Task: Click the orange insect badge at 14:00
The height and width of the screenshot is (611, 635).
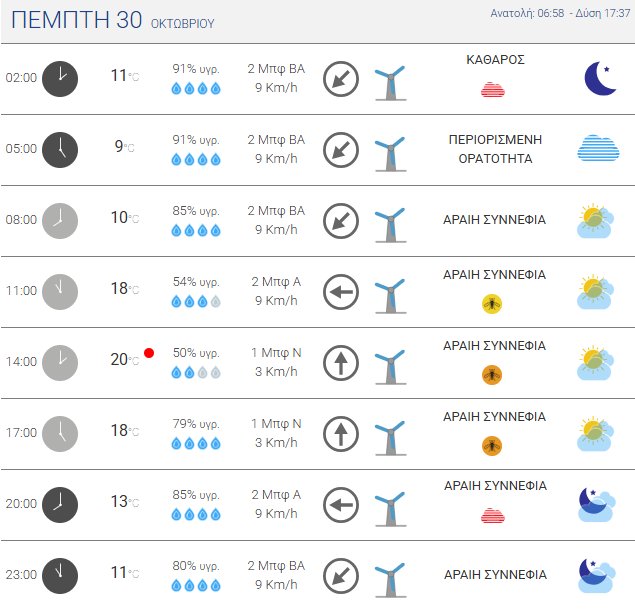Action: pos(492,374)
